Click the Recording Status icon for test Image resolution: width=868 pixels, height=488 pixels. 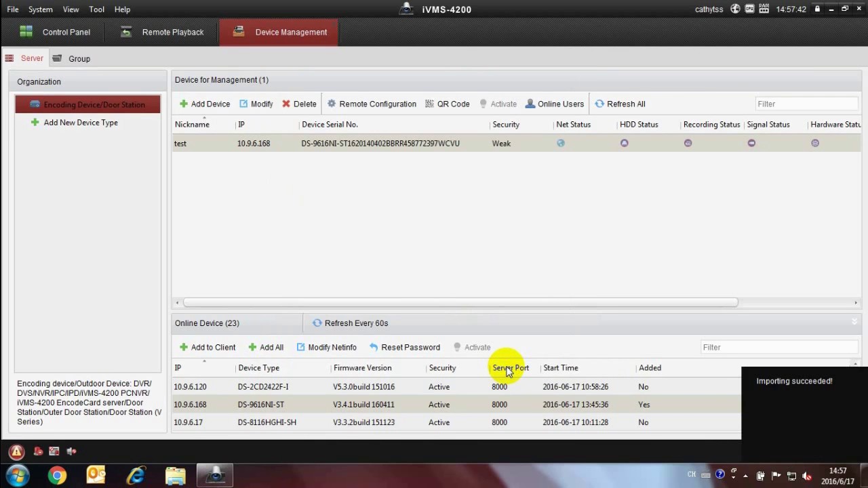(688, 143)
